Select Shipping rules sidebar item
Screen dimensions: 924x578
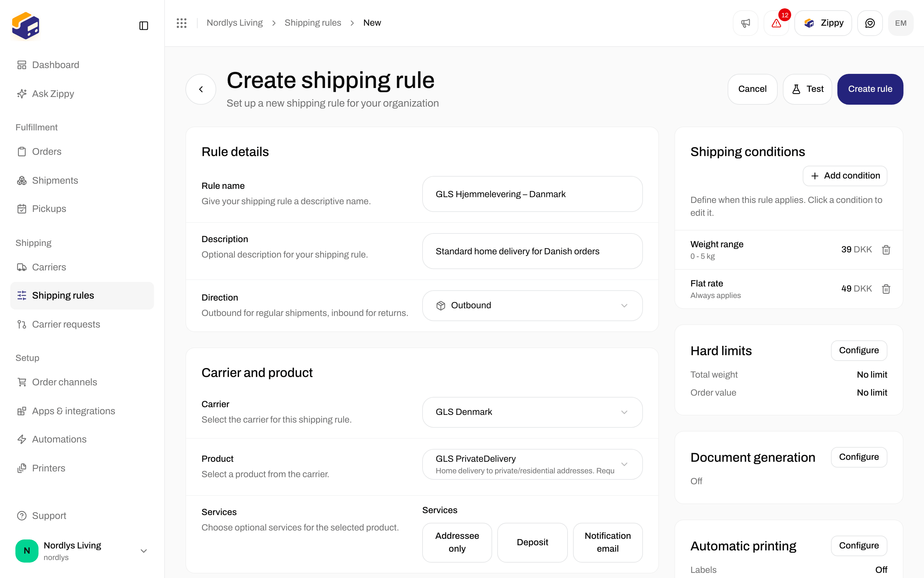(82, 295)
